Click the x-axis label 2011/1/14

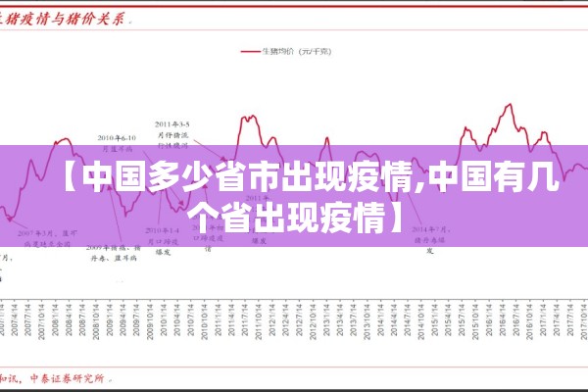point(218,319)
